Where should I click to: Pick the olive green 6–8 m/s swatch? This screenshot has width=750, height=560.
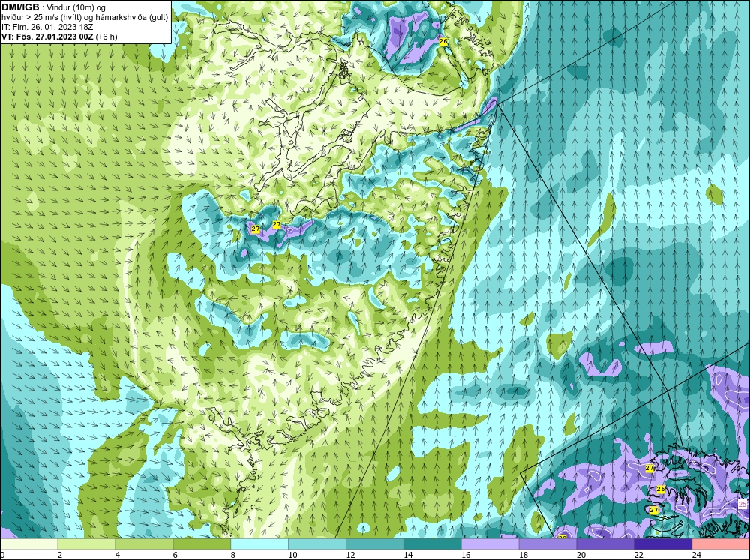(x=202, y=544)
